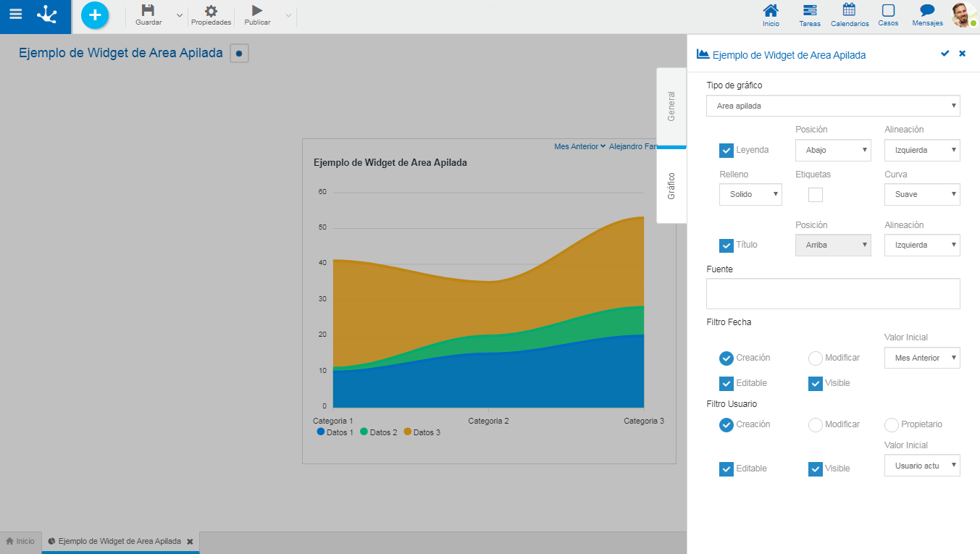Click the area chart icon in panel header
This screenshot has width=980, height=554.
(703, 54)
